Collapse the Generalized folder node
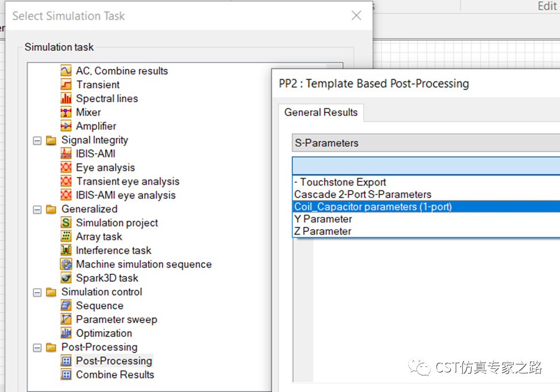This screenshot has height=392, width=560. tap(37, 209)
